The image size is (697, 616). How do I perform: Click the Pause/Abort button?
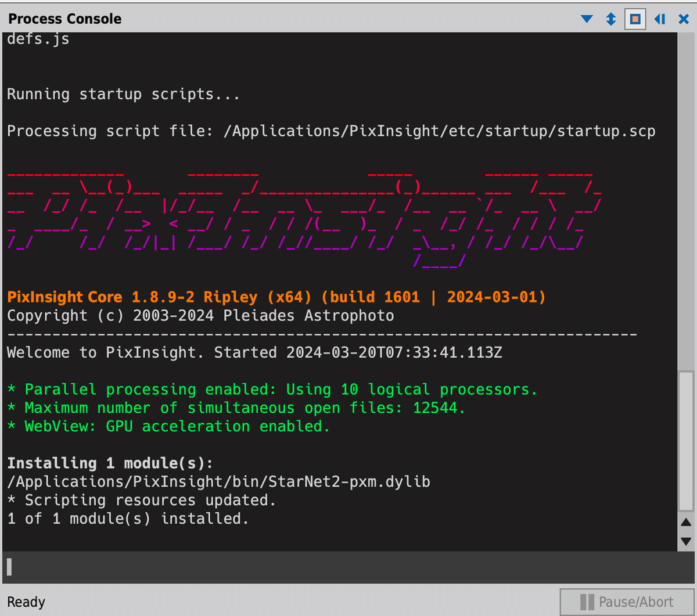click(627, 602)
